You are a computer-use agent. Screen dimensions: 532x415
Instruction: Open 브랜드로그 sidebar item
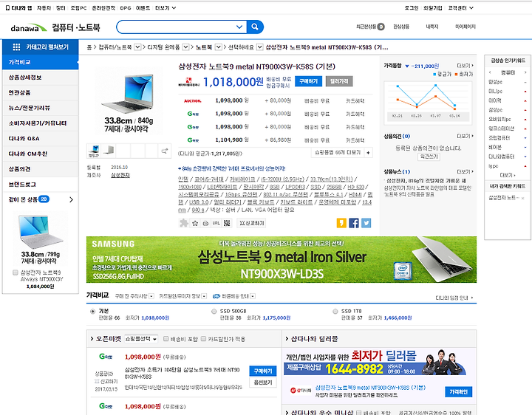tap(41, 184)
